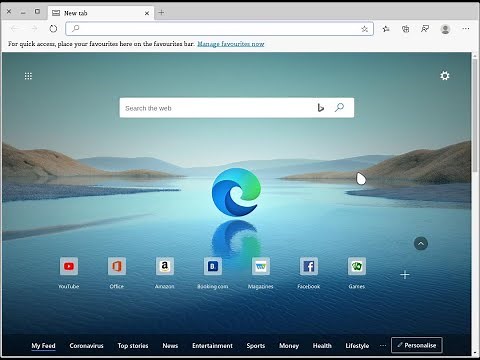
Task: Open the Collections icon in toolbar
Action: point(405,29)
